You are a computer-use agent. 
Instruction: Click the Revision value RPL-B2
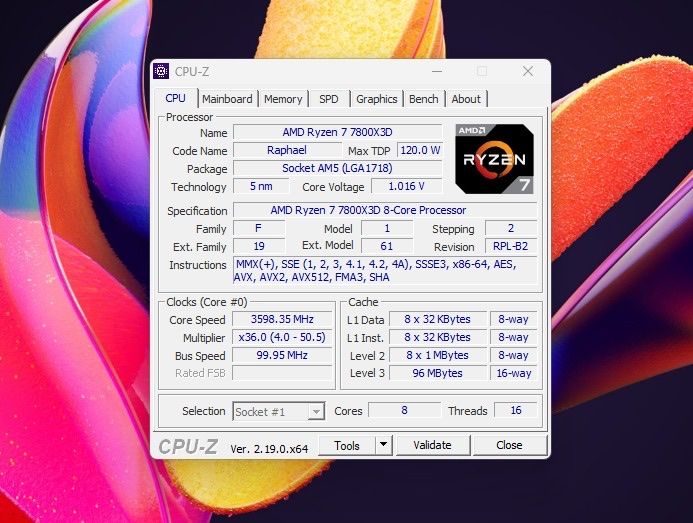pyautogui.click(x=511, y=246)
